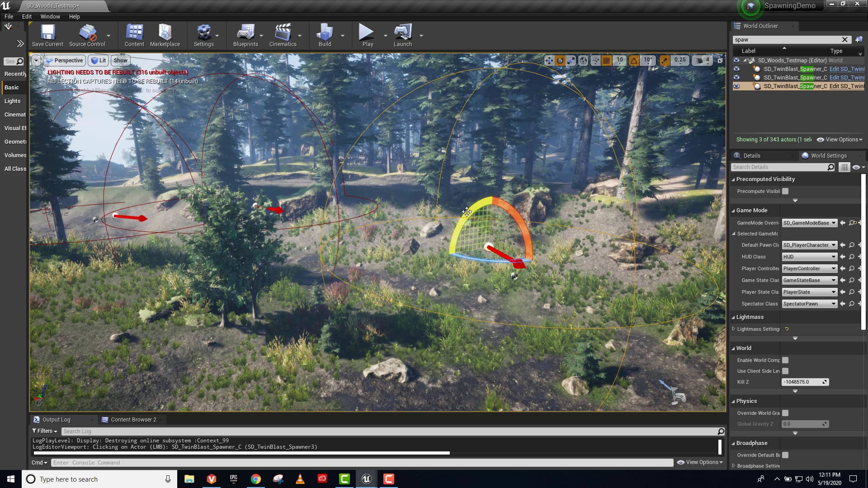This screenshot has height=488, width=868.
Task: Toggle rotation snap angle icon in viewport
Action: pyautogui.click(x=633, y=61)
